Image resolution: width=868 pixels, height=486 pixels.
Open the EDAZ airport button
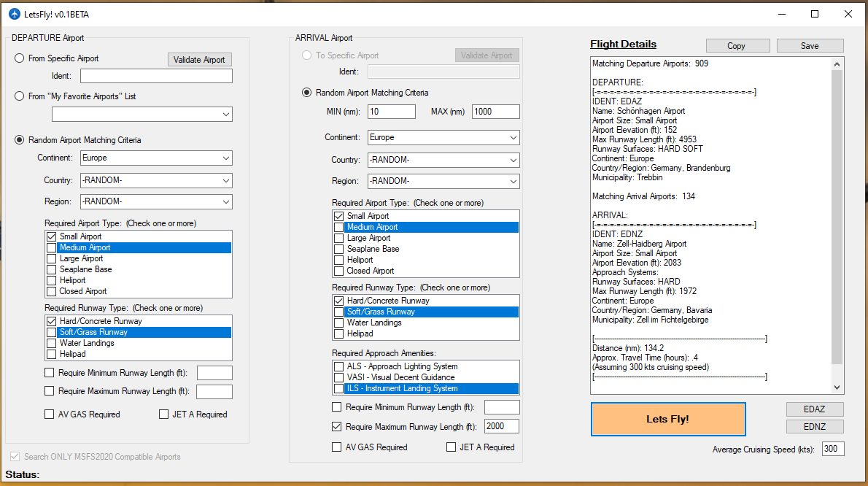point(815,409)
